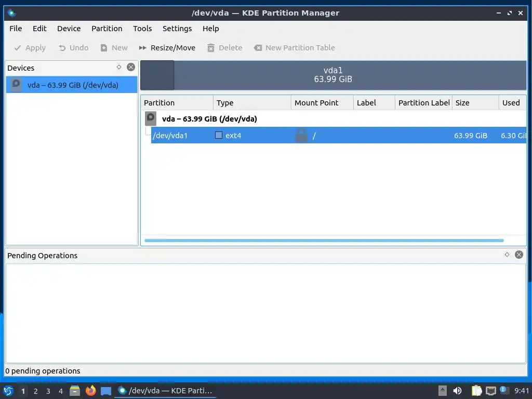The height and width of the screenshot is (399, 532).
Task: Open the File menu
Action: point(16,29)
